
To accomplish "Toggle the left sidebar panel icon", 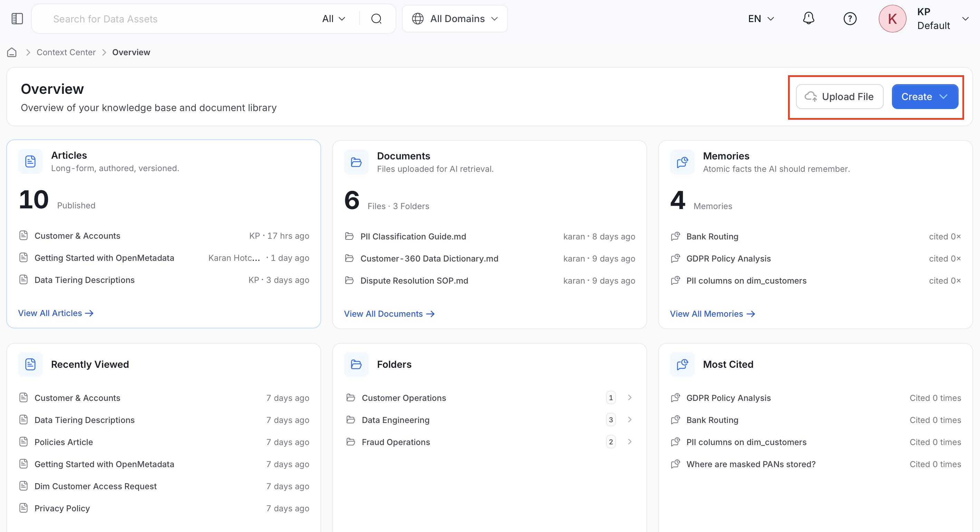I will tap(17, 19).
